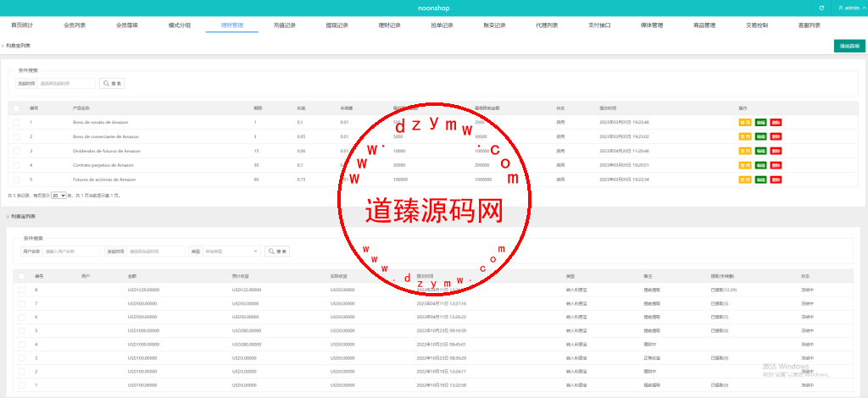Click search button in lower records filter
The height and width of the screenshot is (398, 868).
point(277,251)
